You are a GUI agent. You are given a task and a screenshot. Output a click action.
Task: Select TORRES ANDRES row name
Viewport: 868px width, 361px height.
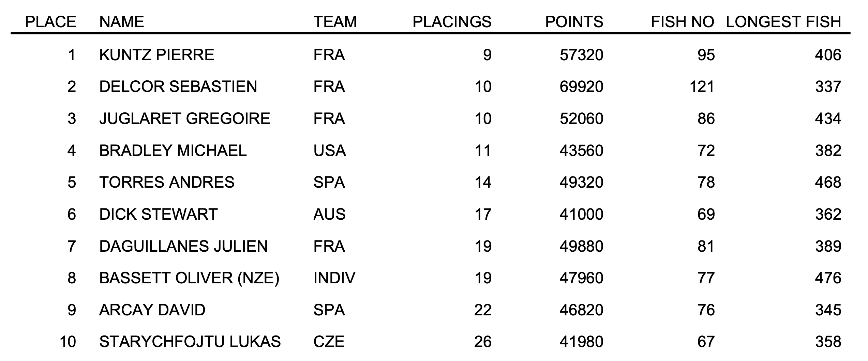click(x=167, y=182)
